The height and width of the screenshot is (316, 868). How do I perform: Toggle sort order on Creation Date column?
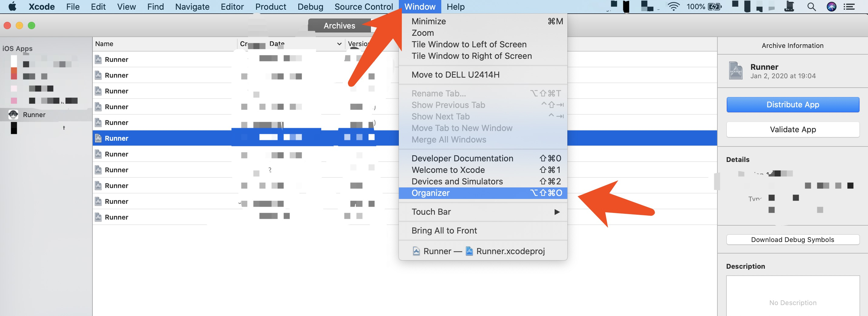pos(291,44)
